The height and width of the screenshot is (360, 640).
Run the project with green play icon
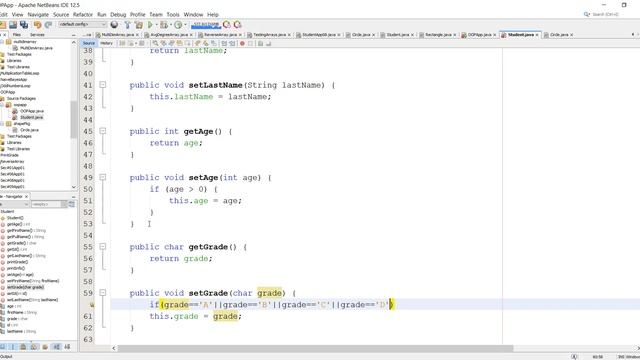pyautogui.click(x=150, y=25)
